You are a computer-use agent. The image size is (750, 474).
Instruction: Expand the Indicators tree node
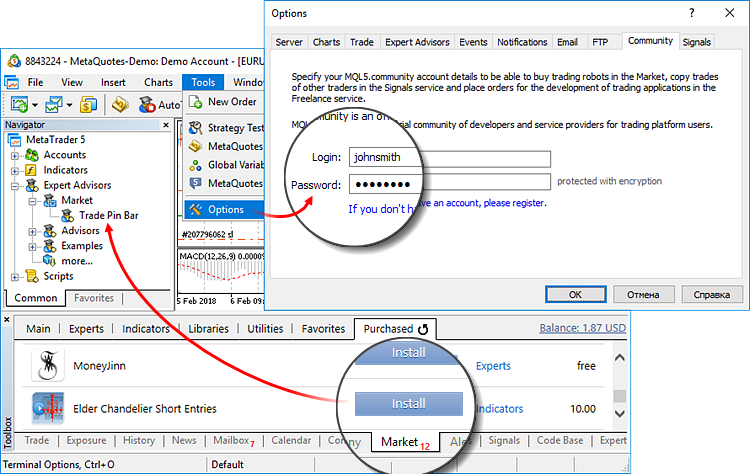pos(15,171)
